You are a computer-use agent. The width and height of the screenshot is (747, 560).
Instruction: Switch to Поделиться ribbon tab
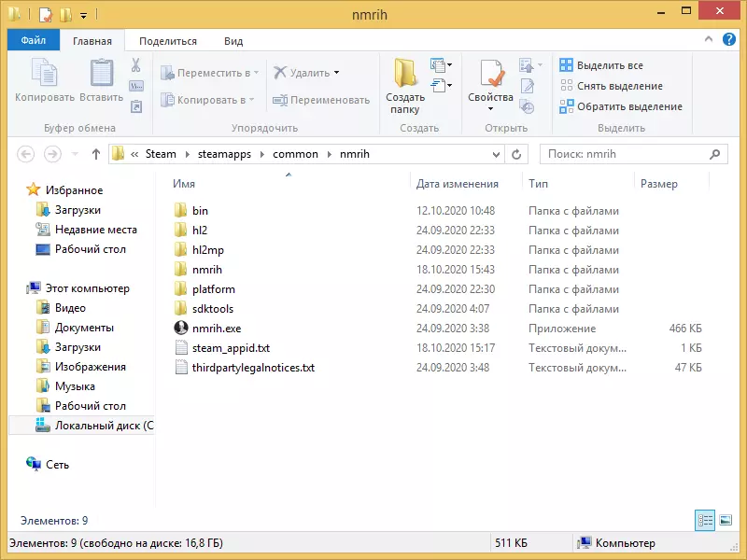[x=168, y=41]
